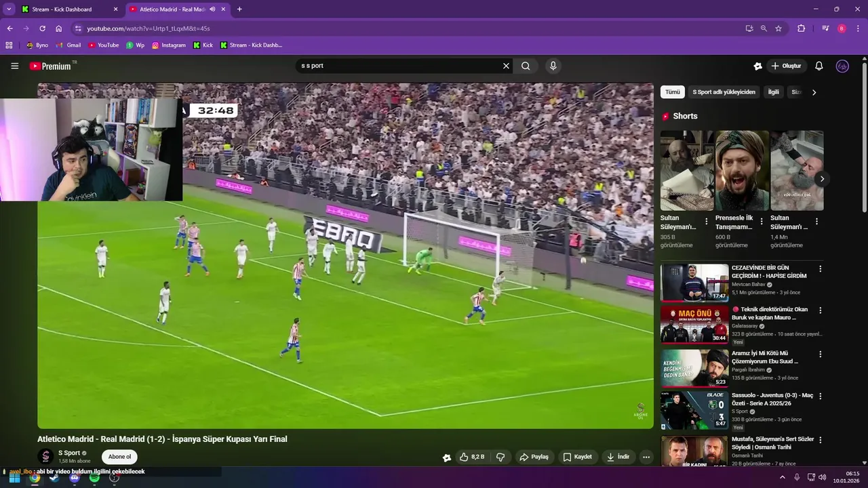Dislike the video
868x488 pixels.
tap(500, 457)
